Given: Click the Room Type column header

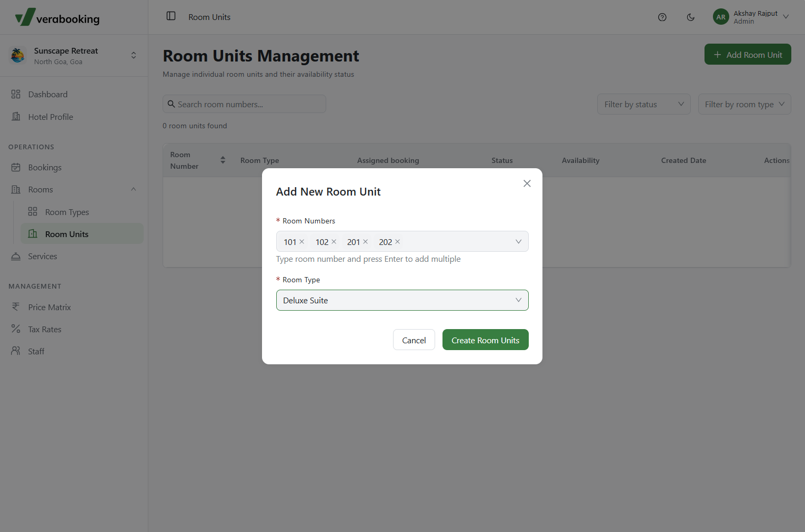Looking at the screenshot, I should point(260,160).
